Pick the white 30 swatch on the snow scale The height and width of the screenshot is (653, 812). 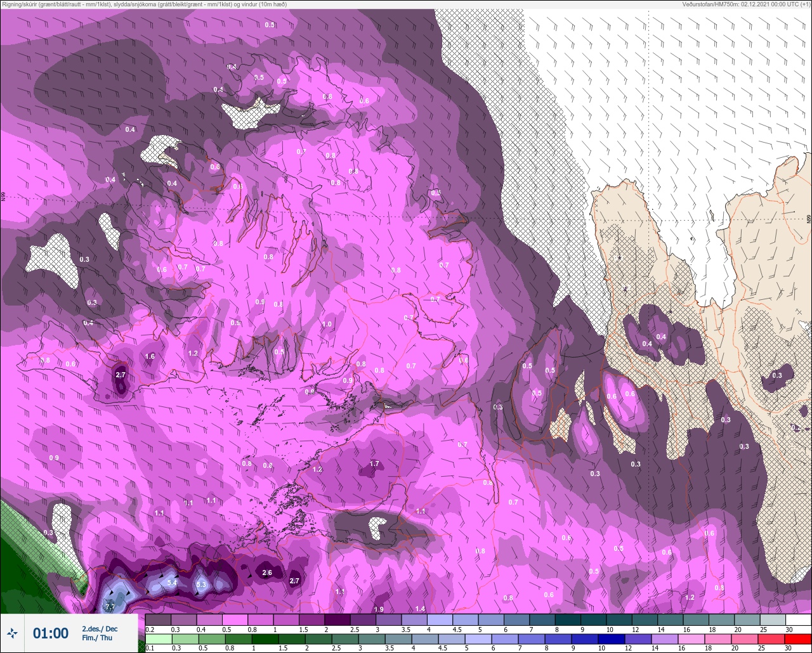point(798,619)
